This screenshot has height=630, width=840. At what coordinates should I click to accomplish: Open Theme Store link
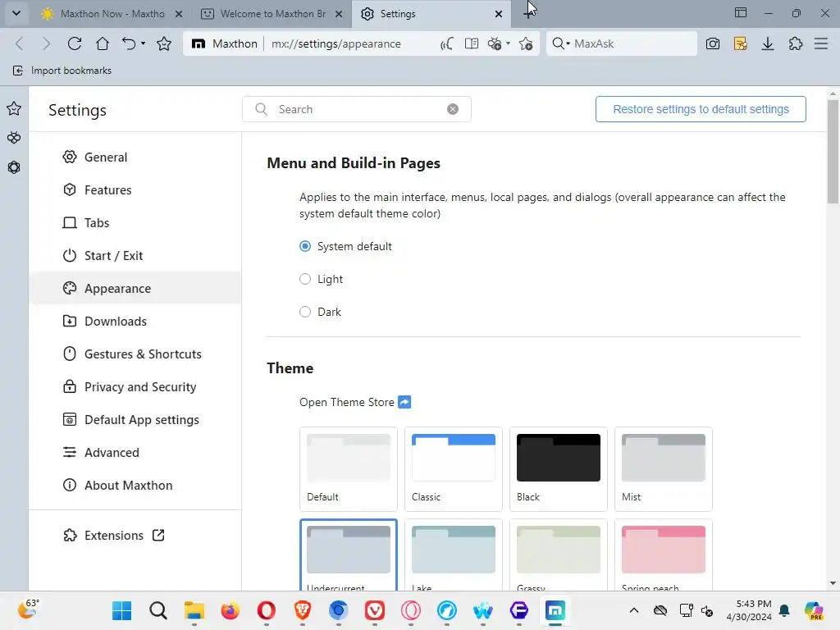(354, 402)
